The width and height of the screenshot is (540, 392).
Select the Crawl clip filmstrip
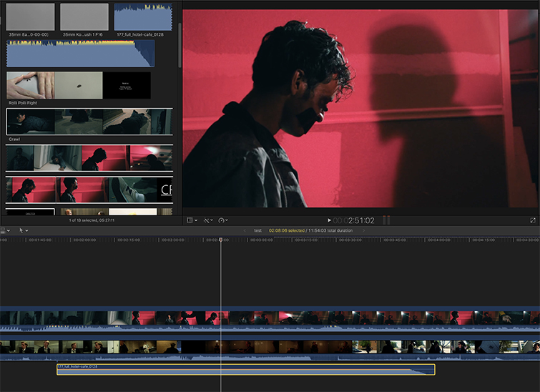point(89,122)
